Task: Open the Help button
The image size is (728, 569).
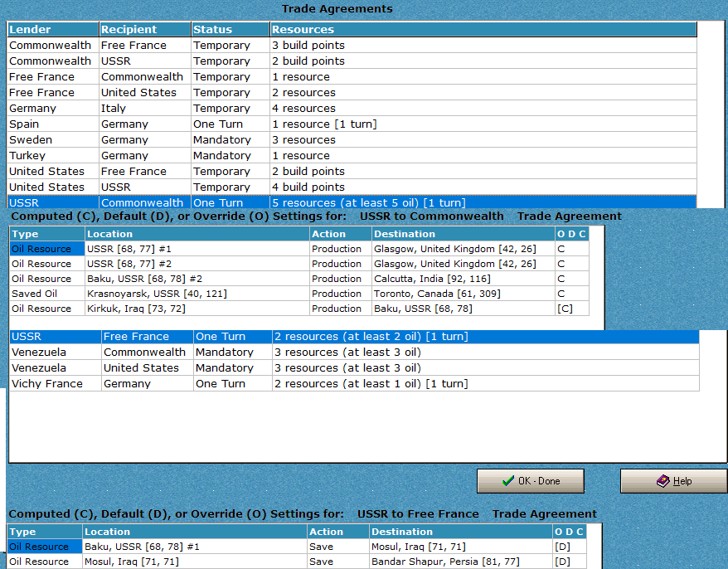Action: point(673,481)
